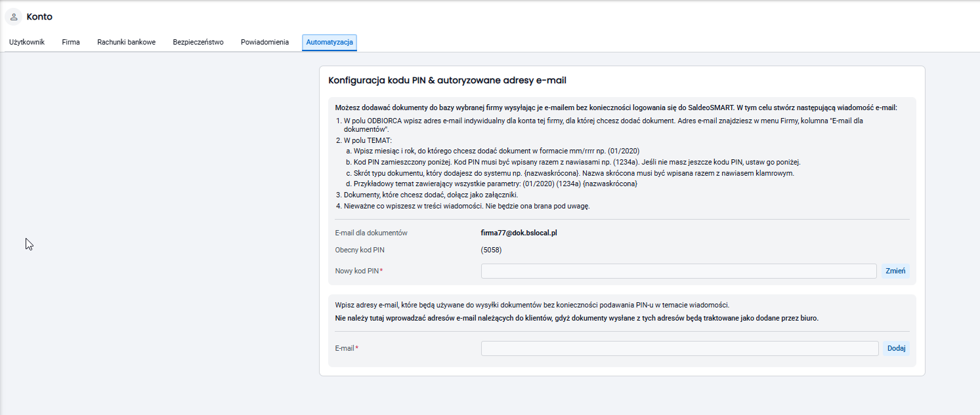Go to the Rachunki bankowe tab
The height and width of the screenshot is (415, 980).
click(127, 42)
